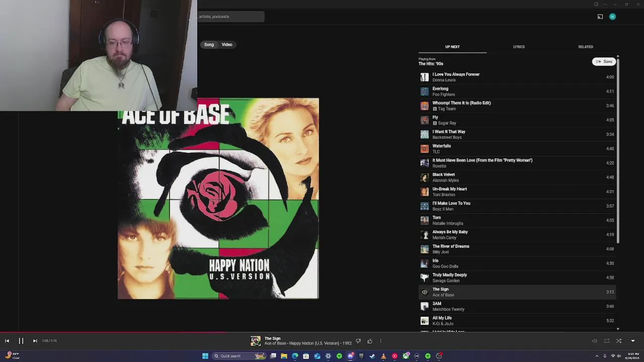This screenshot has width=644, height=362.
Task: Save the queue to a playlist
Action: [604, 61]
